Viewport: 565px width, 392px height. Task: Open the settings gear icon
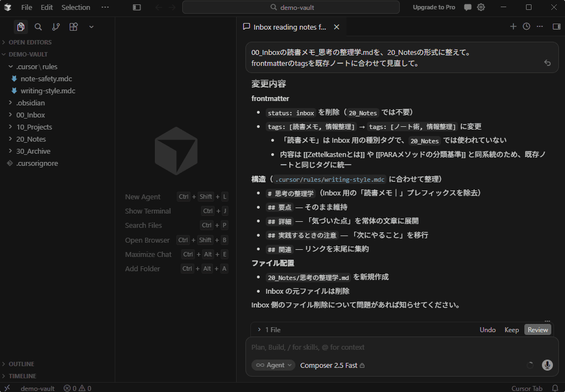481,7
